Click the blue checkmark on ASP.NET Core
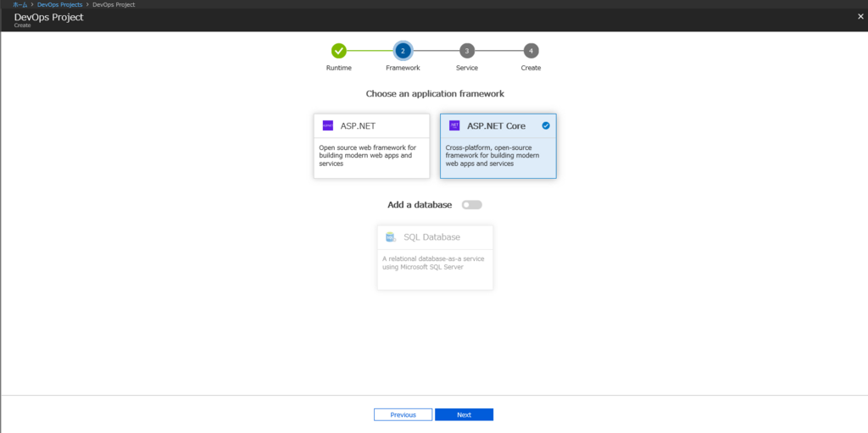 point(546,125)
